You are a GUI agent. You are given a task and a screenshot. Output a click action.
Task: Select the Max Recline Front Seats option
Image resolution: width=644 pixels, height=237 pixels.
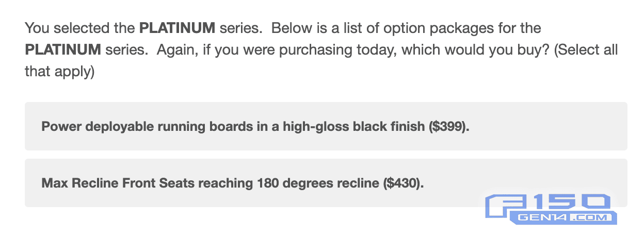[232, 183]
